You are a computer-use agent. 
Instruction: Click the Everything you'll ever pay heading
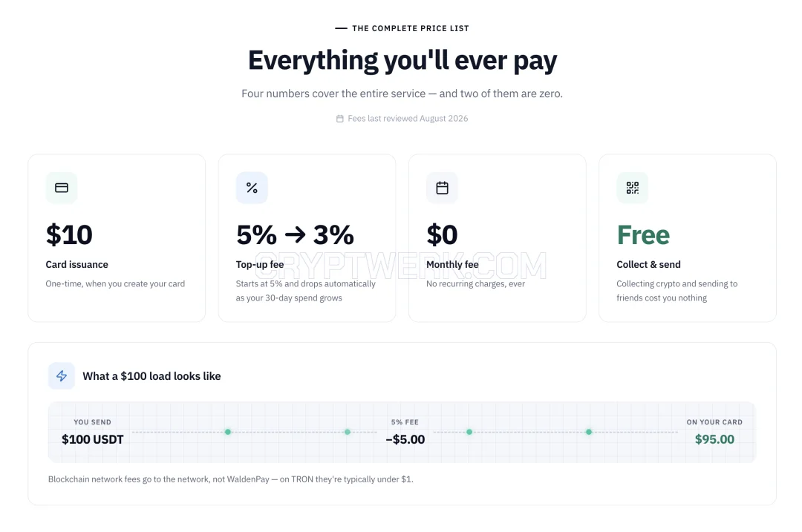402,61
